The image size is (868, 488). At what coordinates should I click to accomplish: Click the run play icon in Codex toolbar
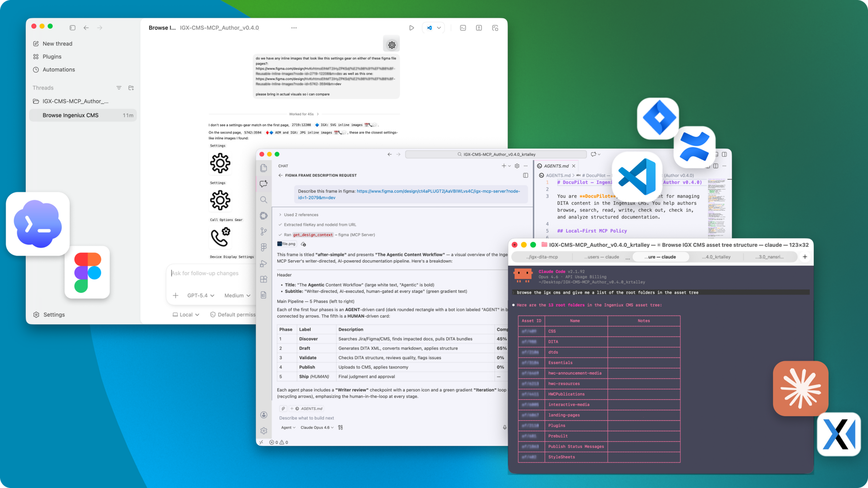(x=411, y=28)
